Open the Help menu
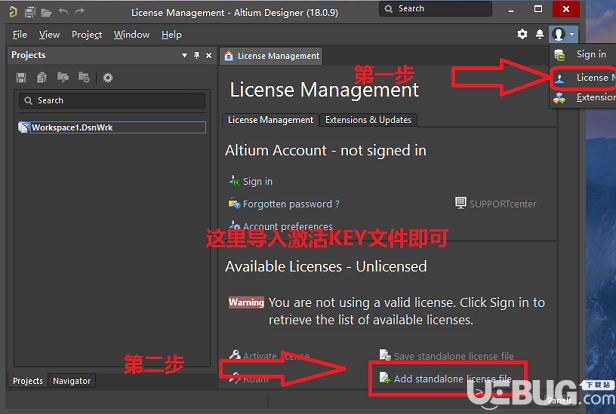This screenshot has height=414, width=616. tap(171, 35)
